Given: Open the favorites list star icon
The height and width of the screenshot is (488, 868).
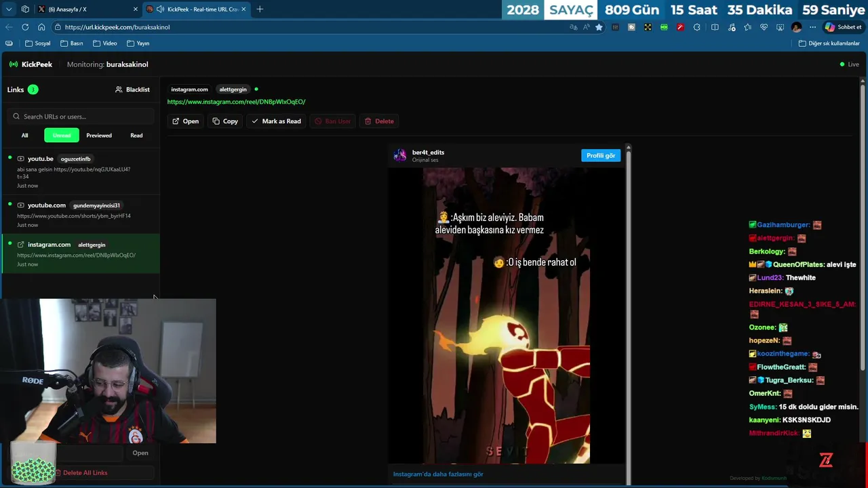Looking at the screenshot, I should pos(747,27).
